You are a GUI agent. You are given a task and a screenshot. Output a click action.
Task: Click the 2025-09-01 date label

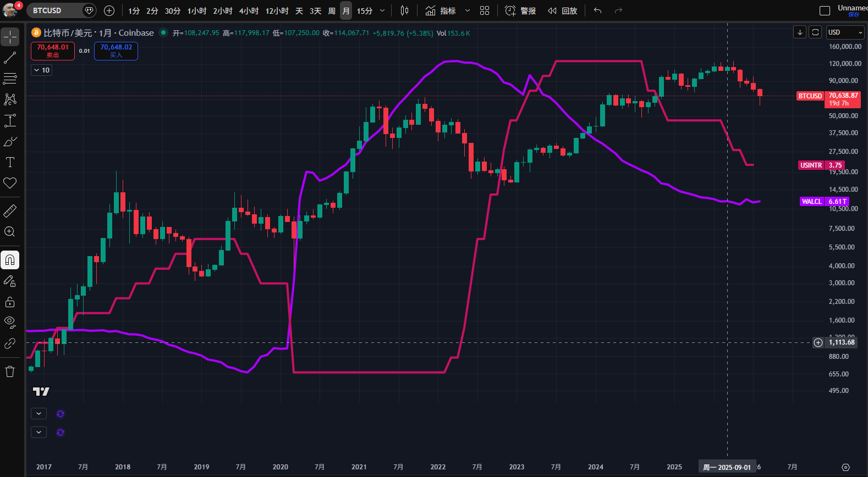[x=727, y=467]
